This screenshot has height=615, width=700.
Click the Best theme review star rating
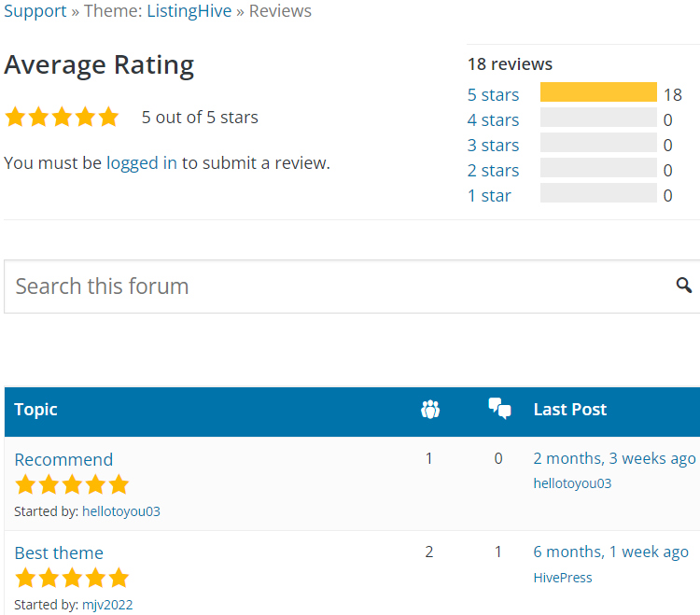[72, 578]
